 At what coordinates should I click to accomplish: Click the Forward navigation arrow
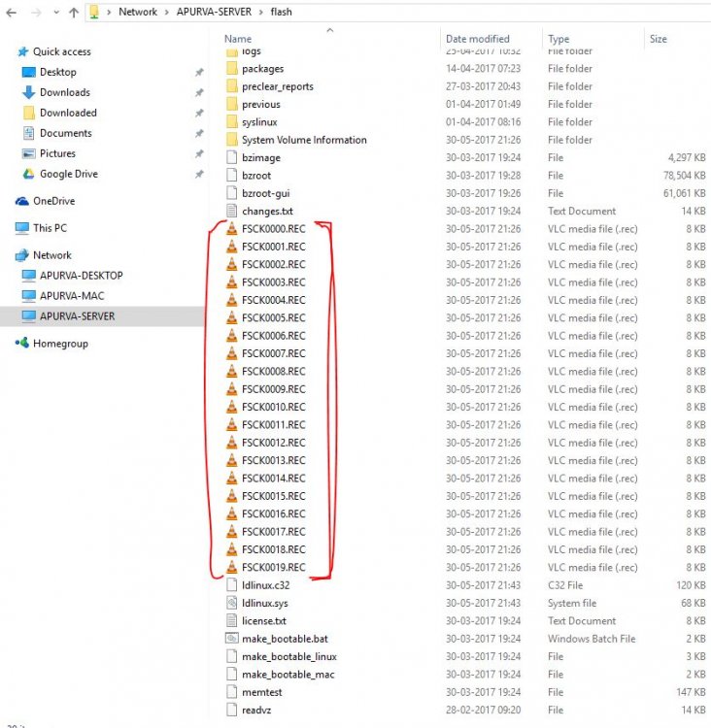tap(36, 13)
